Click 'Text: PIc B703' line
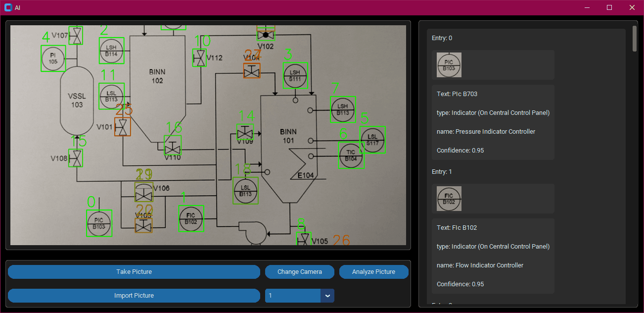The image size is (644, 313). (457, 94)
